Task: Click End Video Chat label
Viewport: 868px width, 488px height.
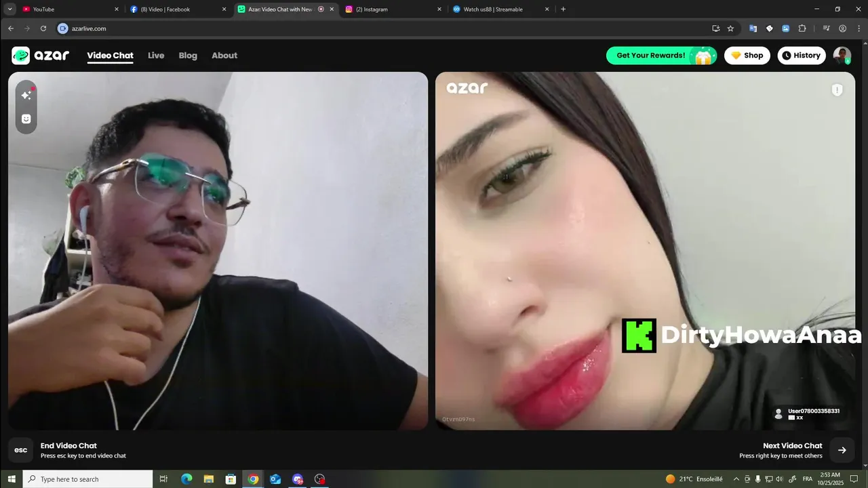Action: [x=68, y=445]
